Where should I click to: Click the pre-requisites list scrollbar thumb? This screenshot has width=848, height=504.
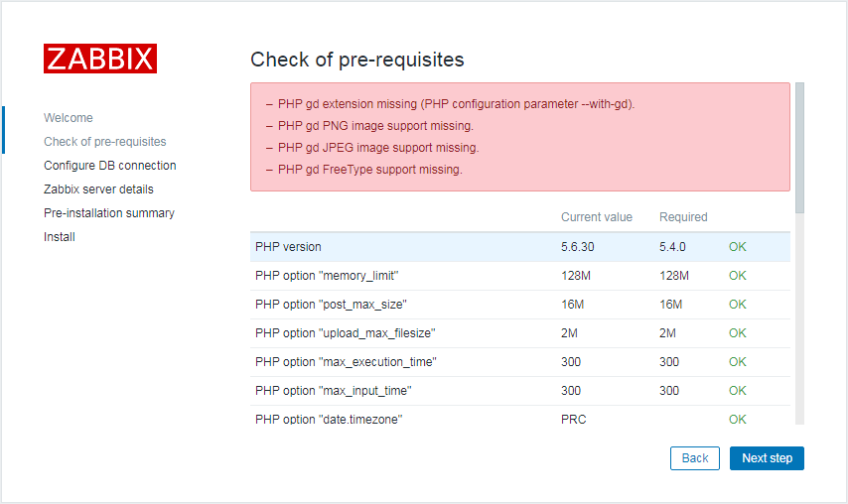[800, 148]
